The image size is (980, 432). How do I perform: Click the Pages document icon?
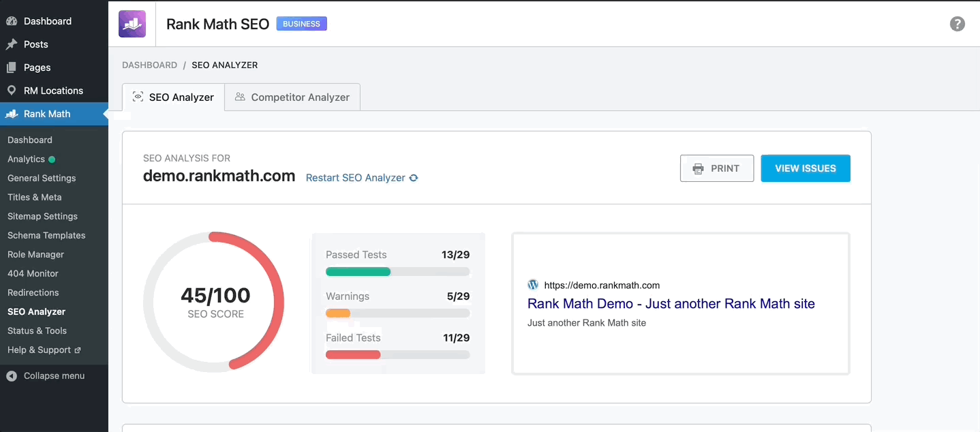tap(12, 67)
